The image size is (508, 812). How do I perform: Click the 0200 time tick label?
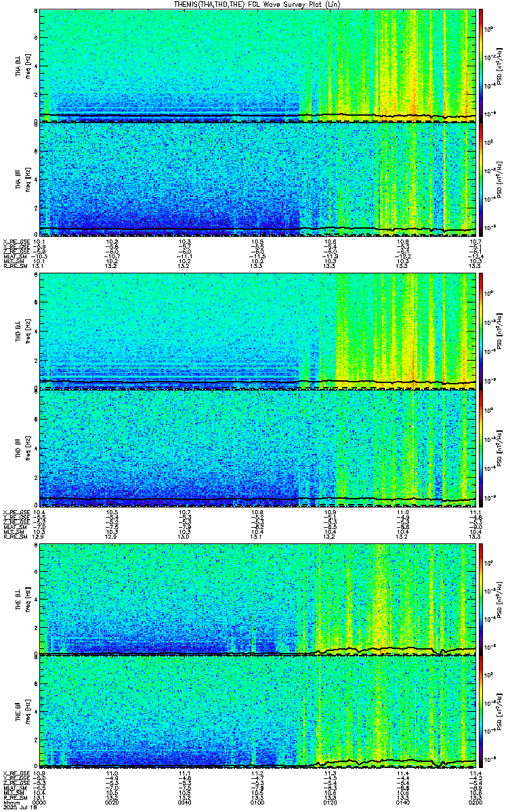coord(475,801)
